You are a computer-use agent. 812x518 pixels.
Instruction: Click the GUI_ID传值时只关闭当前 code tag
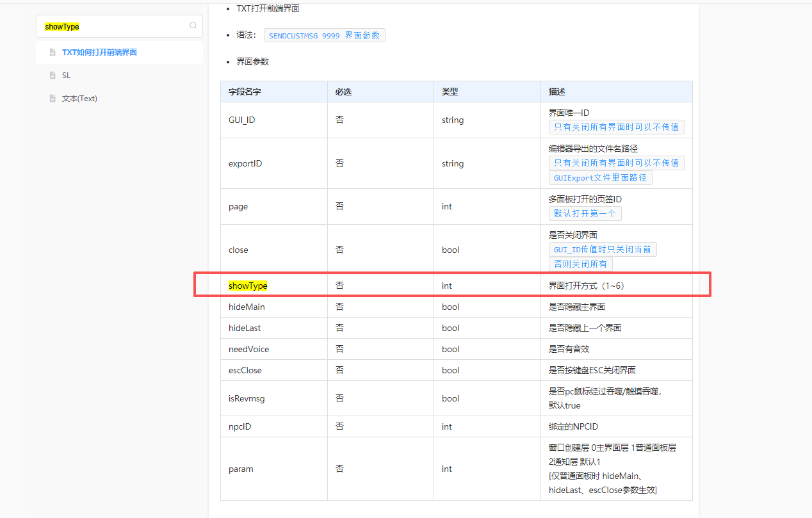pyautogui.click(x=602, y=249)
